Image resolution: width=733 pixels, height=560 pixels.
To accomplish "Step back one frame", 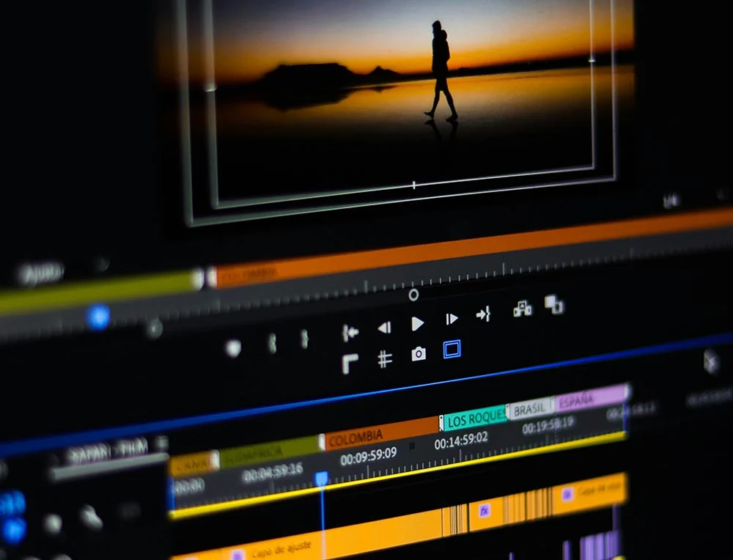I will 384,328.
